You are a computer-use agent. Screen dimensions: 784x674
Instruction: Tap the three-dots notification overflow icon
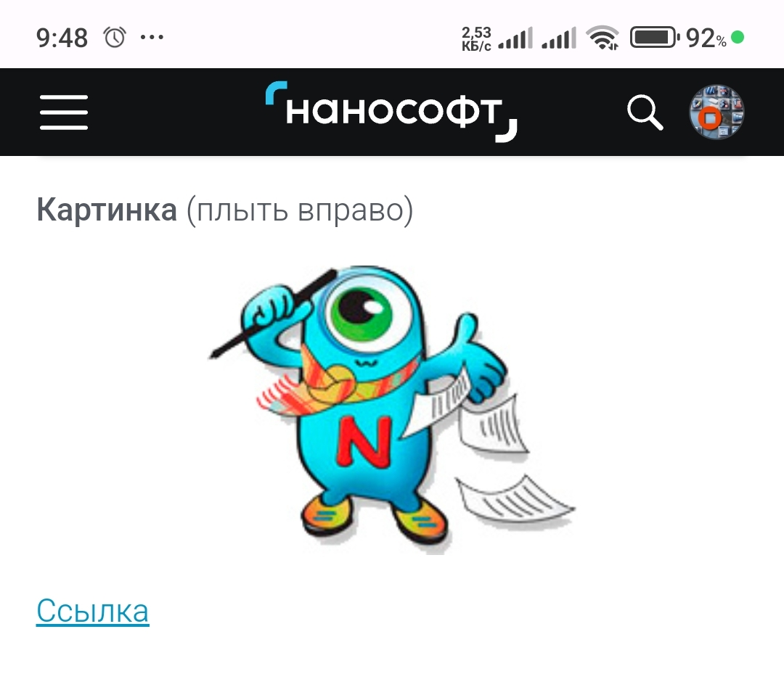pyautogui.click(x=152, y=37)
